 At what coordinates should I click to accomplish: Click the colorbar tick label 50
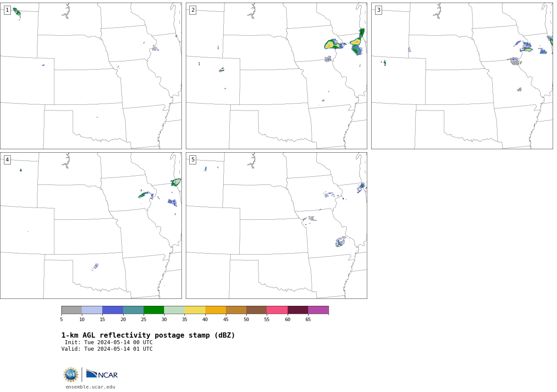[x=246, y=319]
